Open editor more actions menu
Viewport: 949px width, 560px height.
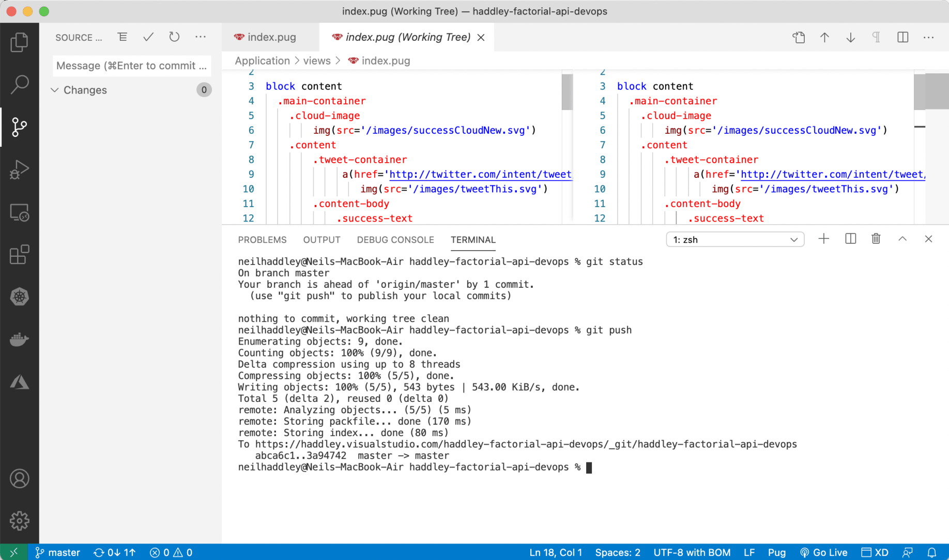(928, 37)
